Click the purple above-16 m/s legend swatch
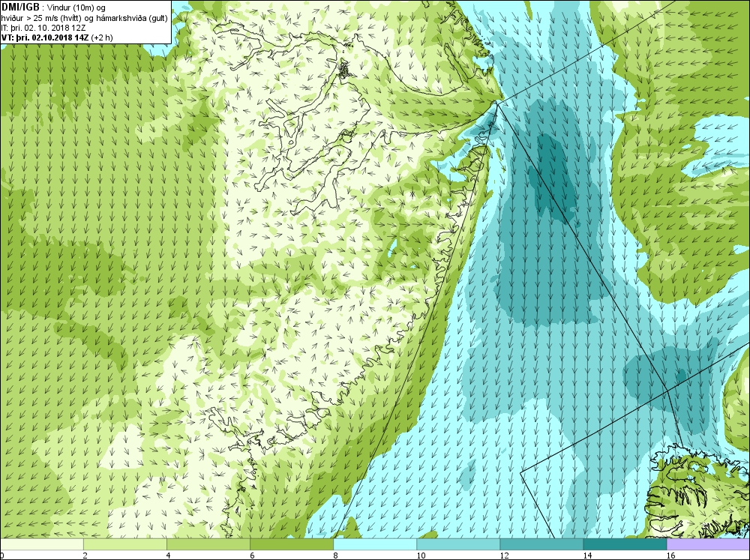 708,544
